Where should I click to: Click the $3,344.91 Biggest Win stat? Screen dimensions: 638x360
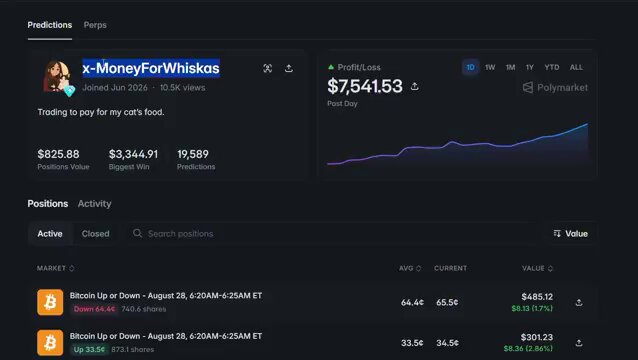click(133, 159)
